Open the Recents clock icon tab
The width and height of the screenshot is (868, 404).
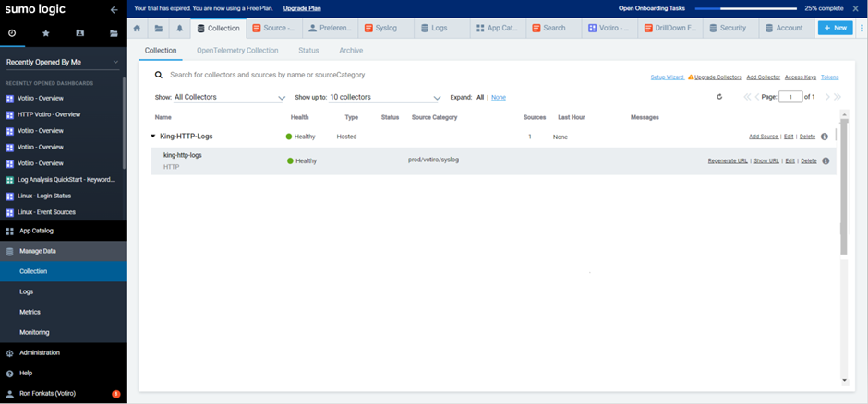[12, 33]
